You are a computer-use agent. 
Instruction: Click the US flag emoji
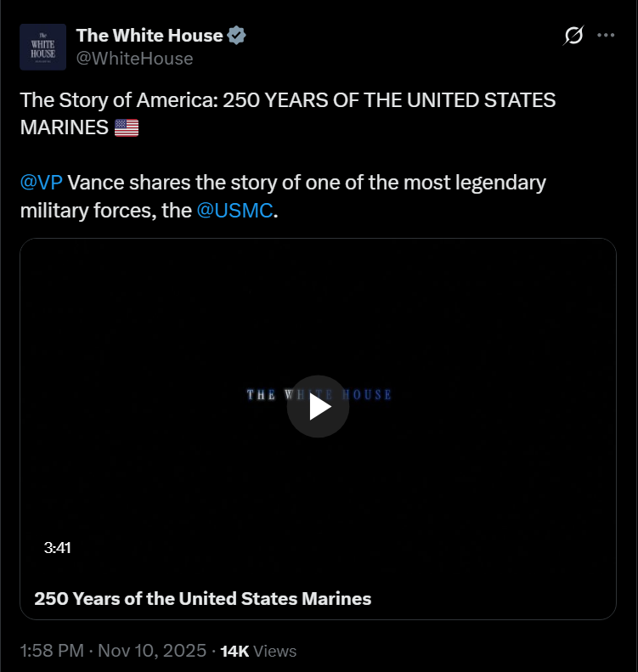126,128
